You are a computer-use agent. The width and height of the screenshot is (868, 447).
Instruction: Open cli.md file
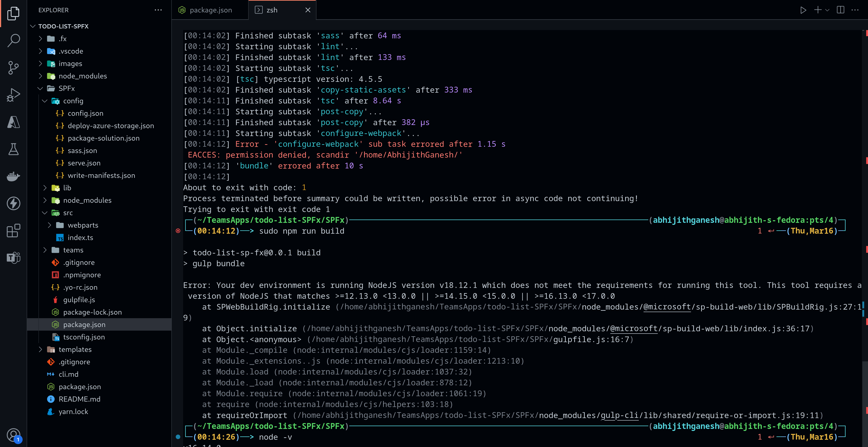pyautogui.click(x=68, y=375)
